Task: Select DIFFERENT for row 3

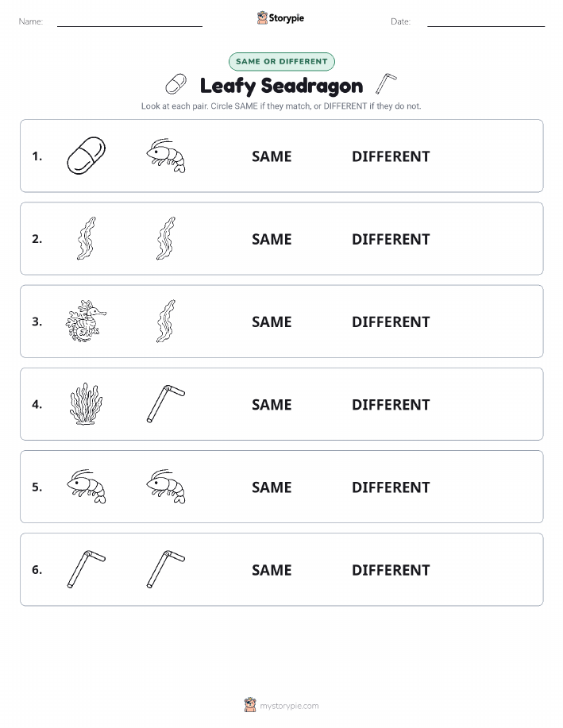Action: click(391, 322)
